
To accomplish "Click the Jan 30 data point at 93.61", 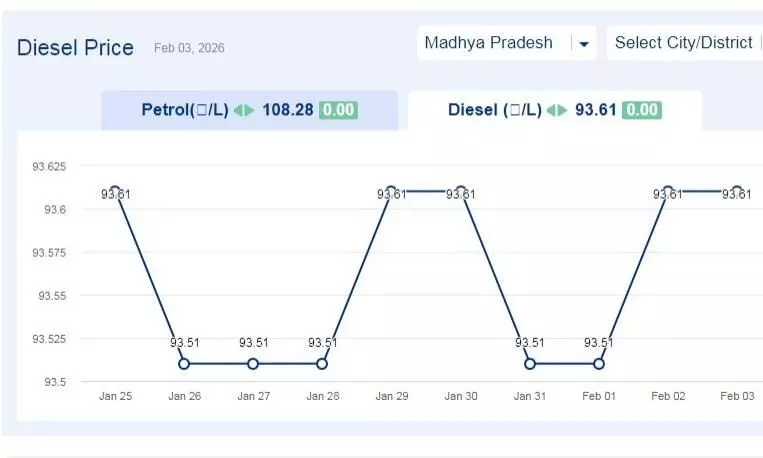I will [460, 191].
